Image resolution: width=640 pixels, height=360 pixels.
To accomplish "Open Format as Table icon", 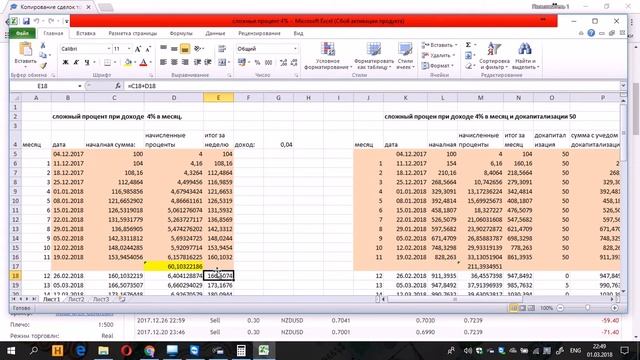I will (373, 49).
